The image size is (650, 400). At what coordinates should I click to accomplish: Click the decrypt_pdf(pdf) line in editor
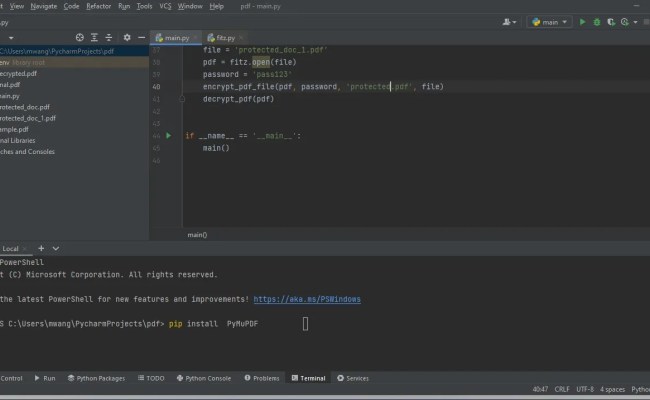coord(238,99)
